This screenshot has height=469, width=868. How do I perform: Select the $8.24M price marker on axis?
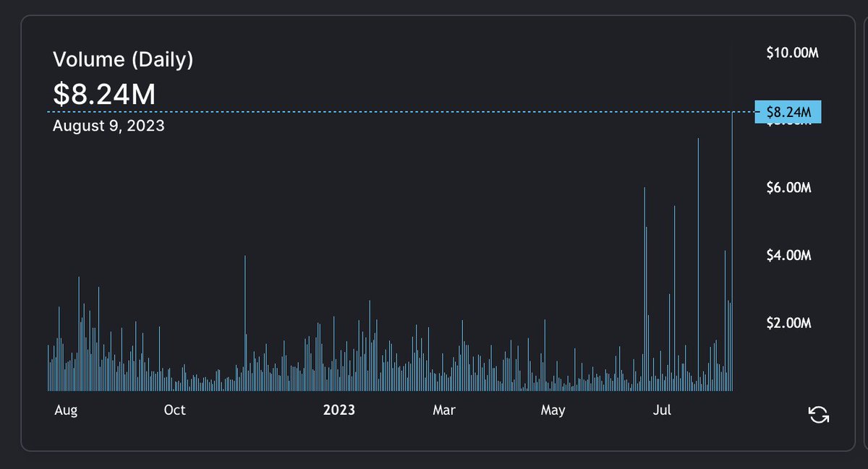pos(788,112)
